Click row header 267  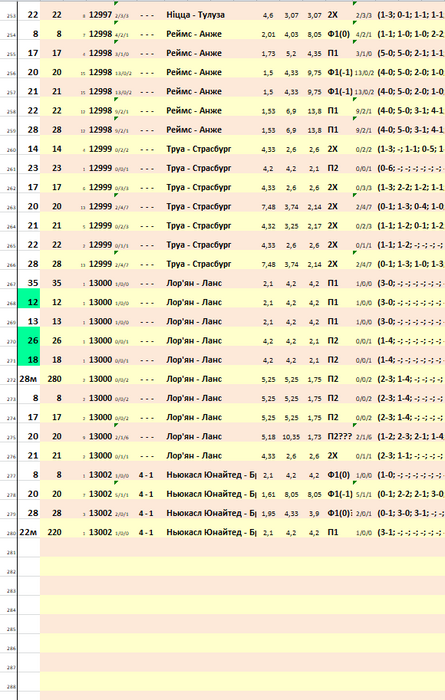(11, 285)
